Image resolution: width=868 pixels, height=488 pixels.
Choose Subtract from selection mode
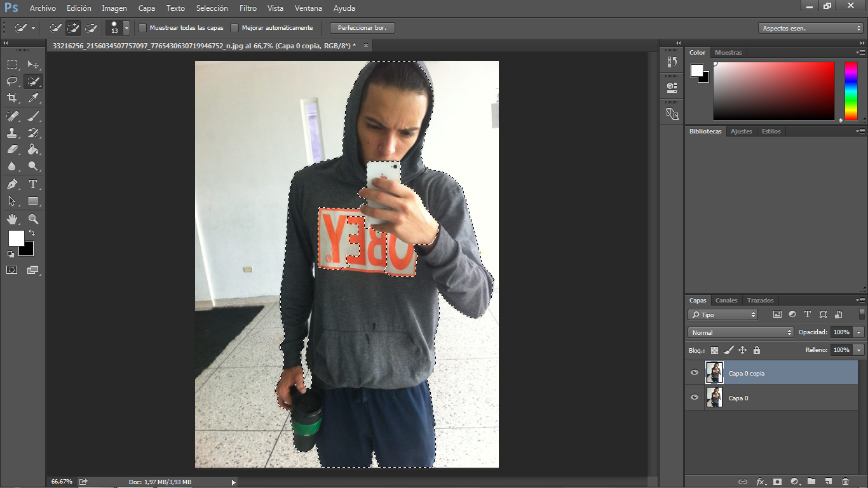tap(91, 28)
